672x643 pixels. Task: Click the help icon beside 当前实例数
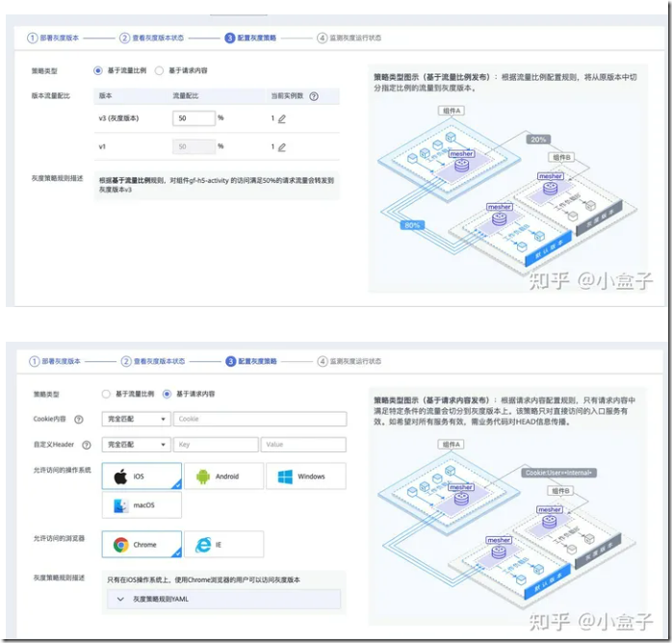pyautogui.click(x=313, y=96)
